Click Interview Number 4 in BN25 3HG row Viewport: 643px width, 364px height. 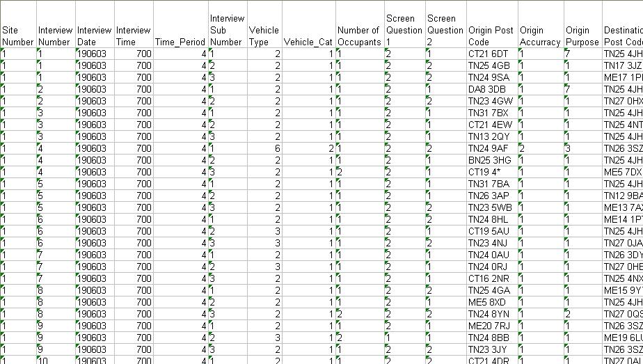(56, 160)
